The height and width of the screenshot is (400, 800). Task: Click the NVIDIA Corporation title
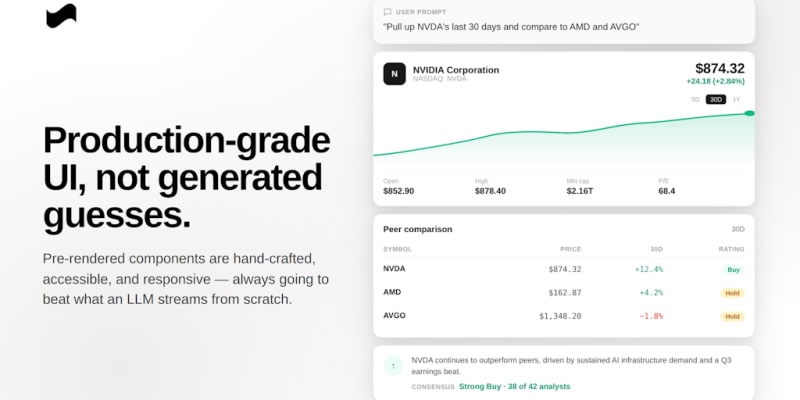tap(456, 70)
